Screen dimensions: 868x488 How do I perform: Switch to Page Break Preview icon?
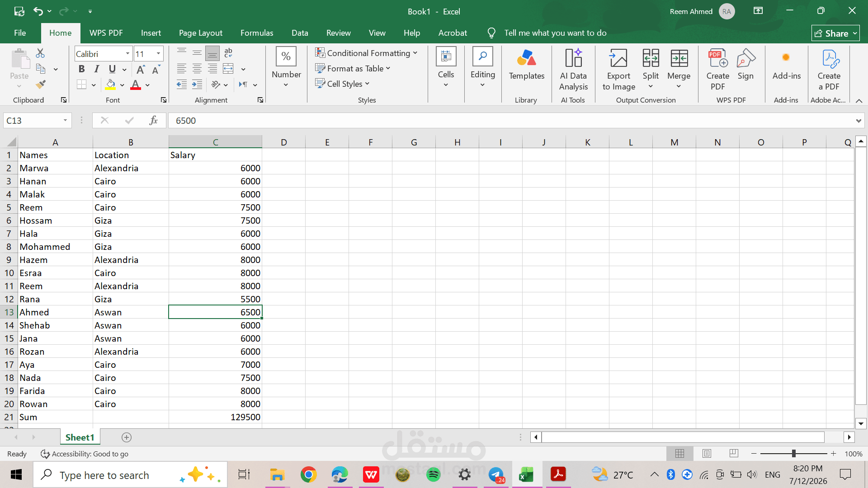coord(734,453)
